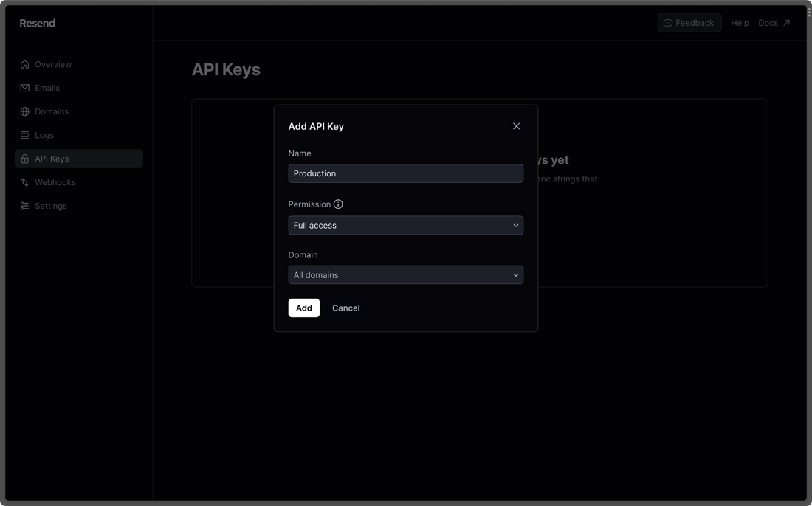
Task: Click the Add button
Action: [304, 308]
